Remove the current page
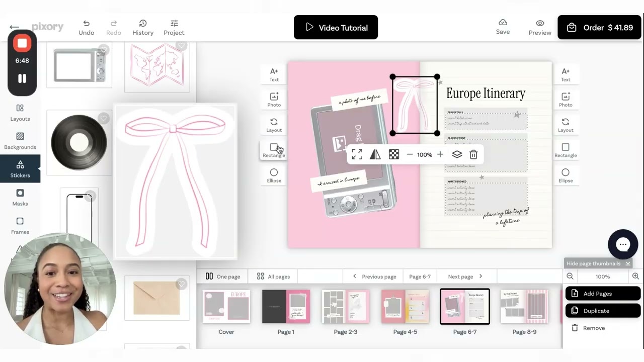The height and width of the screenshot is (362, 644). tap(588, 328)
